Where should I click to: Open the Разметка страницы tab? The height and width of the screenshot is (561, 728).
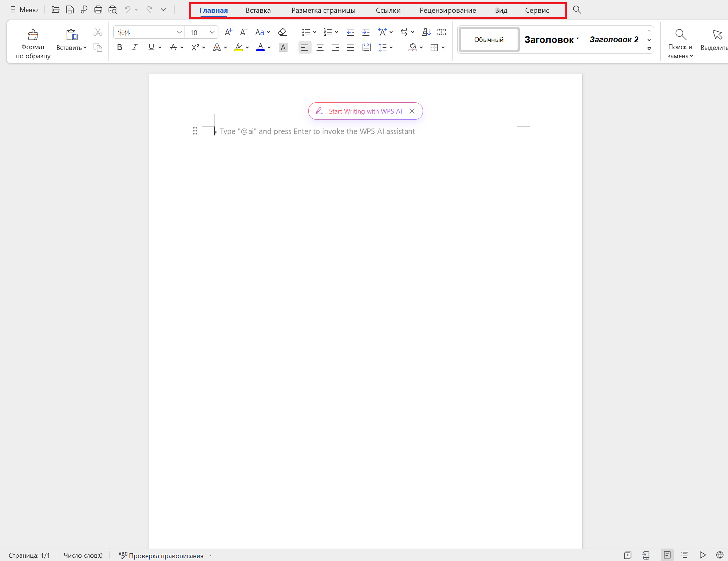[323, 10]
